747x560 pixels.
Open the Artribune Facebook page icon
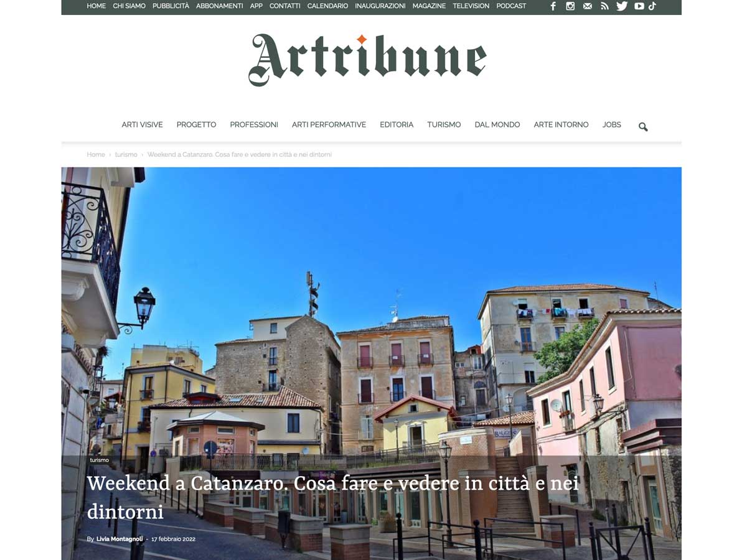(x=553, y=6)
